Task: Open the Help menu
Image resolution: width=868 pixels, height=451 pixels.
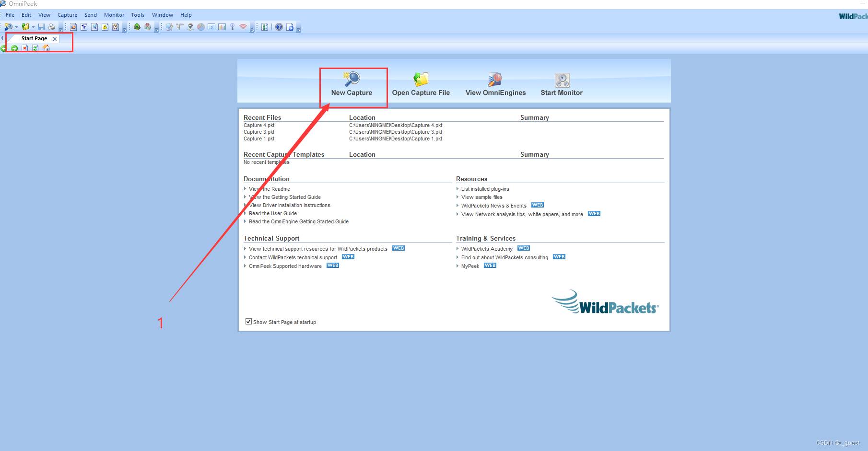Action: tap(186, 15)
